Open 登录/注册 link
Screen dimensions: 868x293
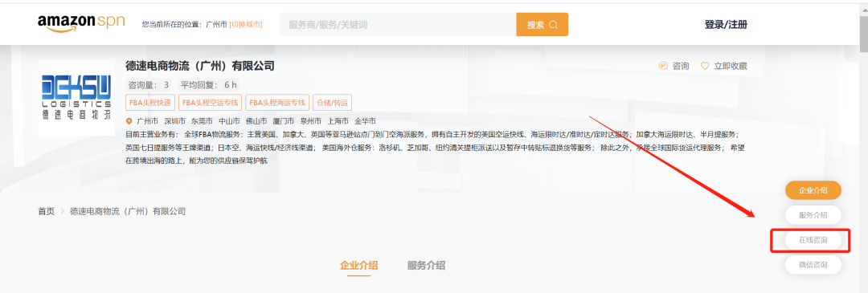tap(726, 24)
